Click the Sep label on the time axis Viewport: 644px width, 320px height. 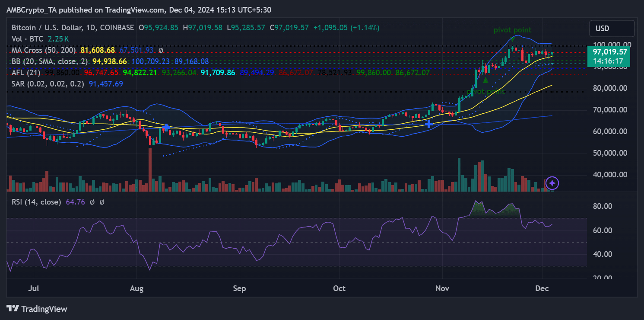(x=239, y=288)
